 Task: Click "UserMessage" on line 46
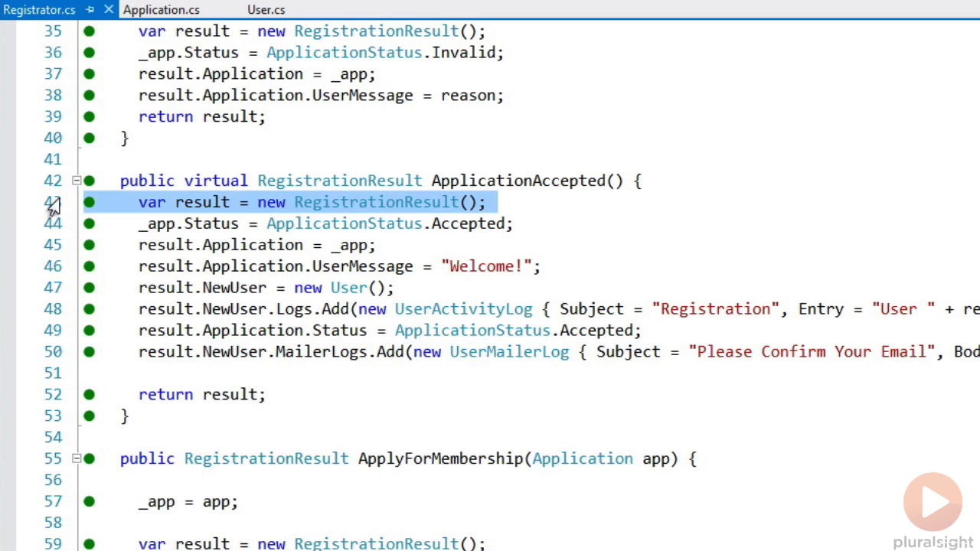[362, 266]
